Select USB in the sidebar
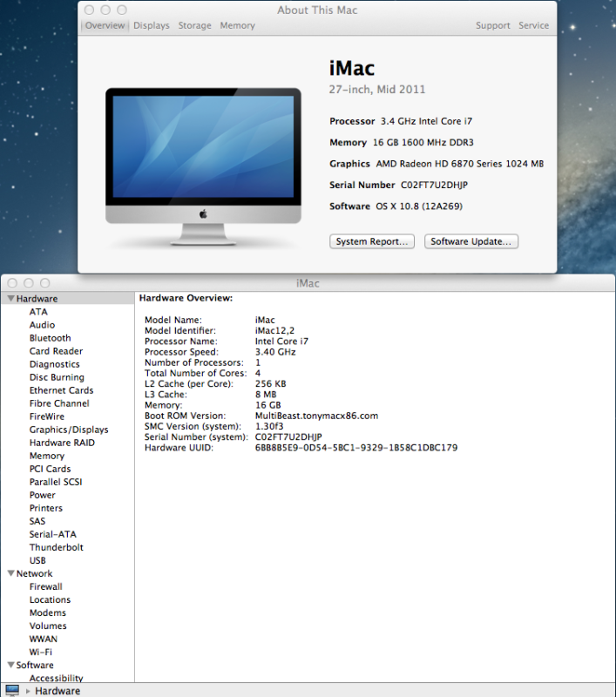 pos(37,560)
